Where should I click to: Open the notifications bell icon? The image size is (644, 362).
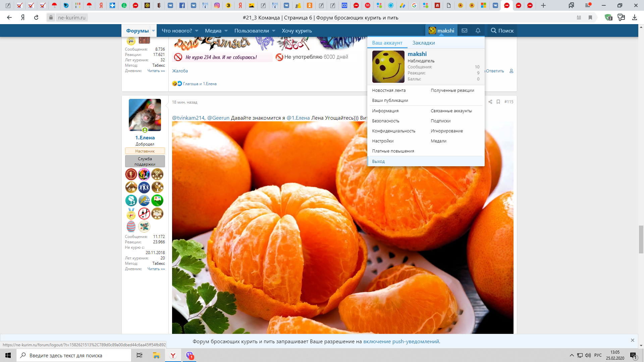coord(478,31)
